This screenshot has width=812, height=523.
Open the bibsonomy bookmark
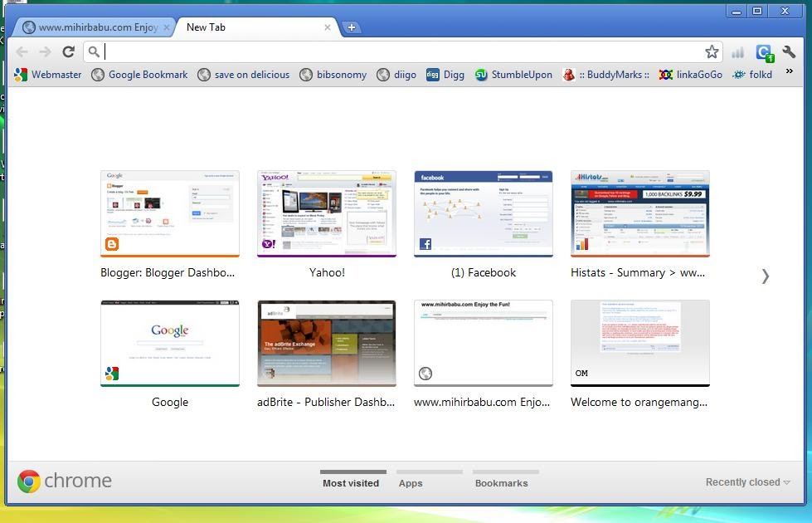[333, 75]
